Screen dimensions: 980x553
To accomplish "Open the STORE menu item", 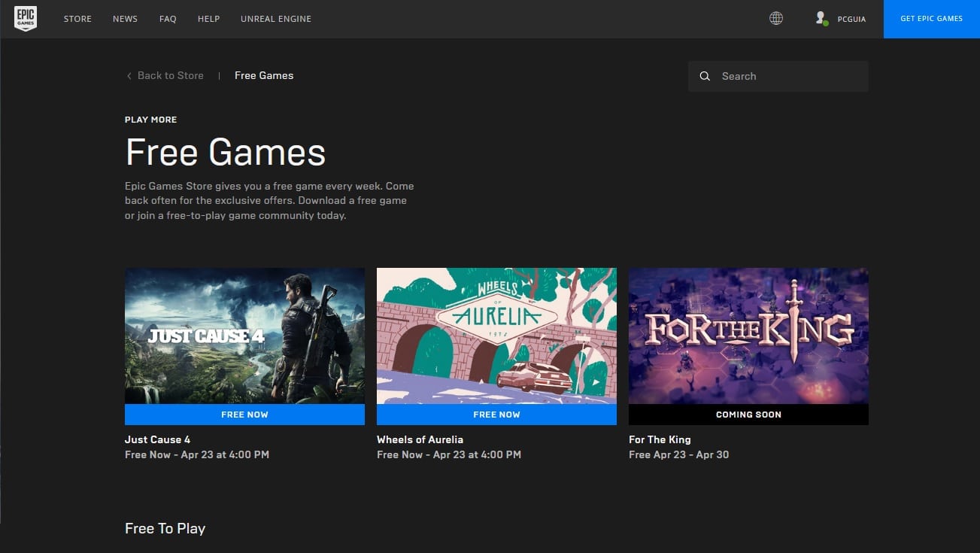I will (77, 19).
